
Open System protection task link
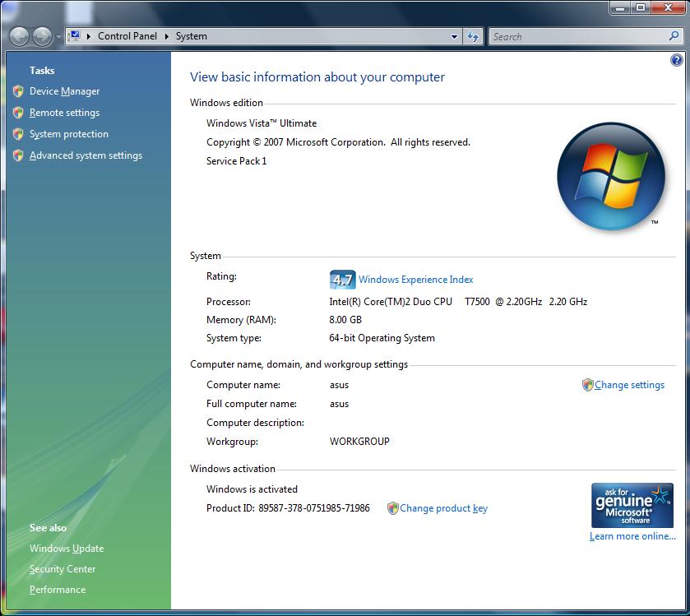[68, 134]
